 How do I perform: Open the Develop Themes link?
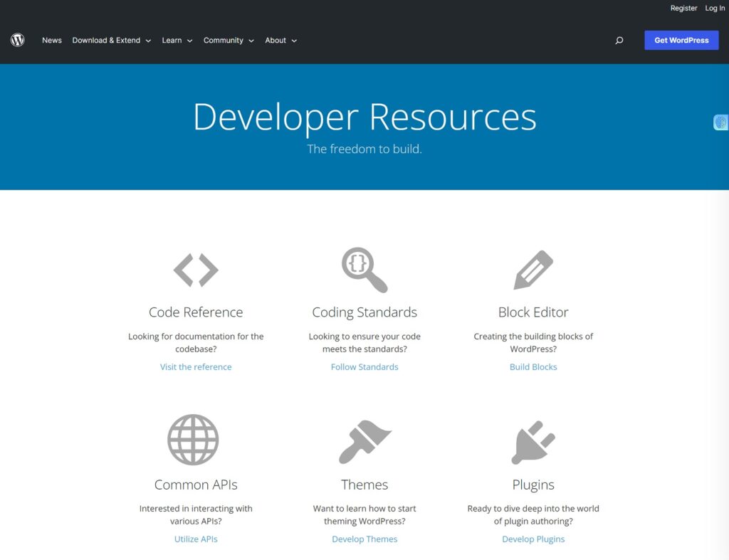(364, 539)
